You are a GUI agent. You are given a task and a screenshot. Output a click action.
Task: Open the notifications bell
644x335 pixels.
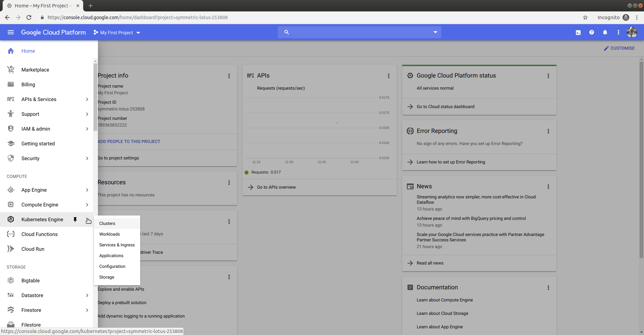click(x=605, y=33)
